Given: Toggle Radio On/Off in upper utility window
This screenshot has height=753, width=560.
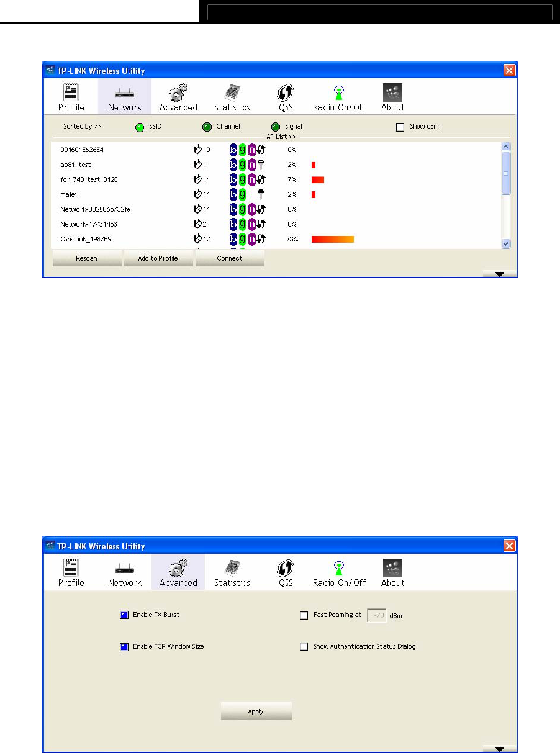Looking at the screenshot, I should coord(339,97).
